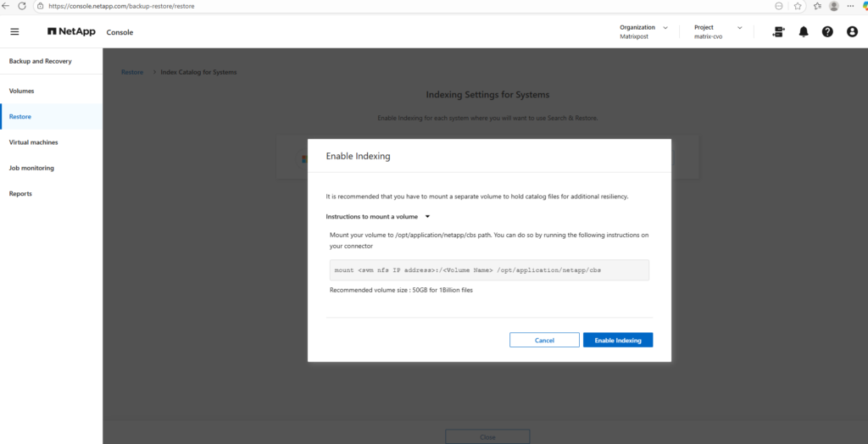
Task: Click the NetApp logo
Action: [x=71, y=32]
